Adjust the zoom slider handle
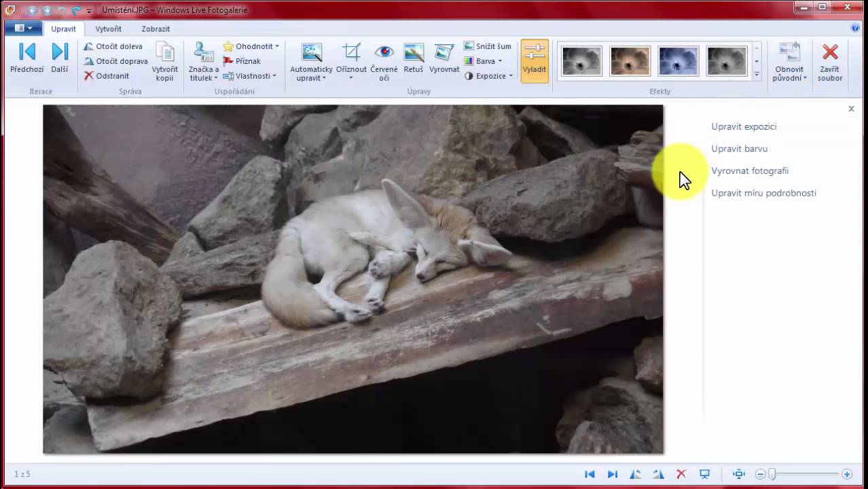The image size is (868, 489). coord(772,474)
